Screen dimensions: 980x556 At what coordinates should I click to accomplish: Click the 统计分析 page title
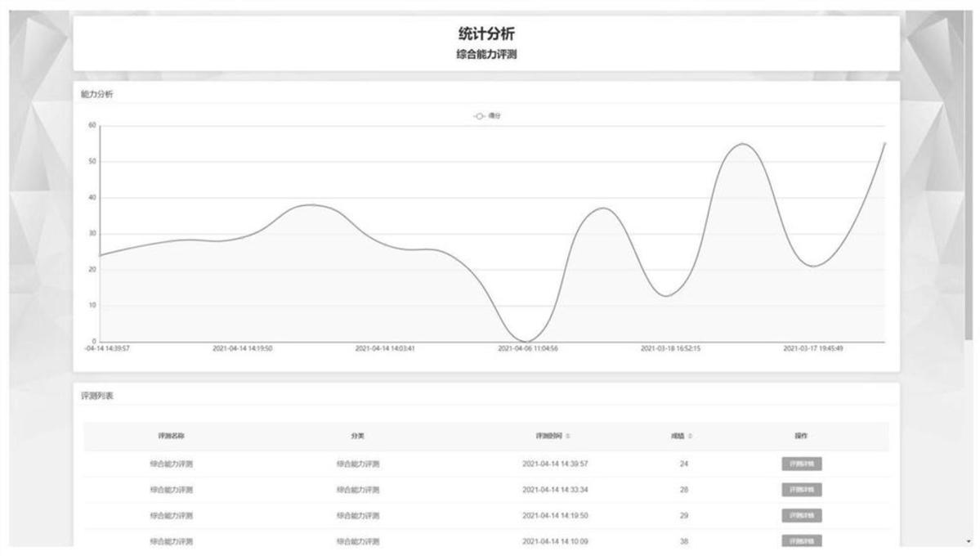(x=486, y=34)
